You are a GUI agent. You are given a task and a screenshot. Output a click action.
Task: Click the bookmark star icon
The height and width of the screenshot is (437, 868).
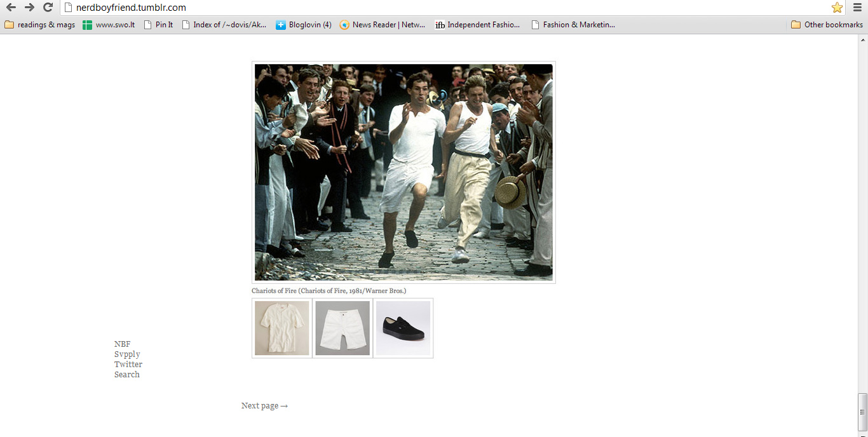click(837, 8)
